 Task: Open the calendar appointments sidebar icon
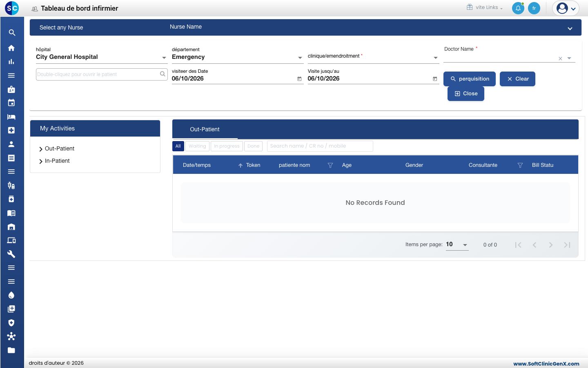(11, 103)
